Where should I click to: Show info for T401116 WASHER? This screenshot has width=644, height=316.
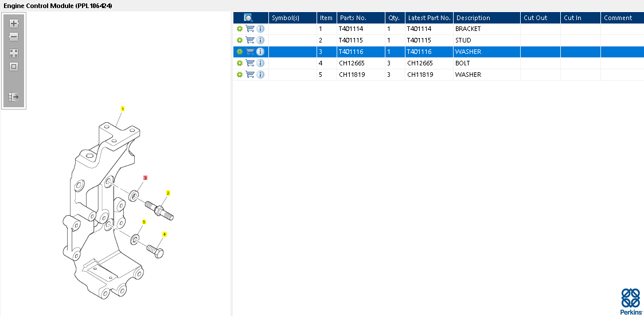pyautogui.click(x=260, y=52)
